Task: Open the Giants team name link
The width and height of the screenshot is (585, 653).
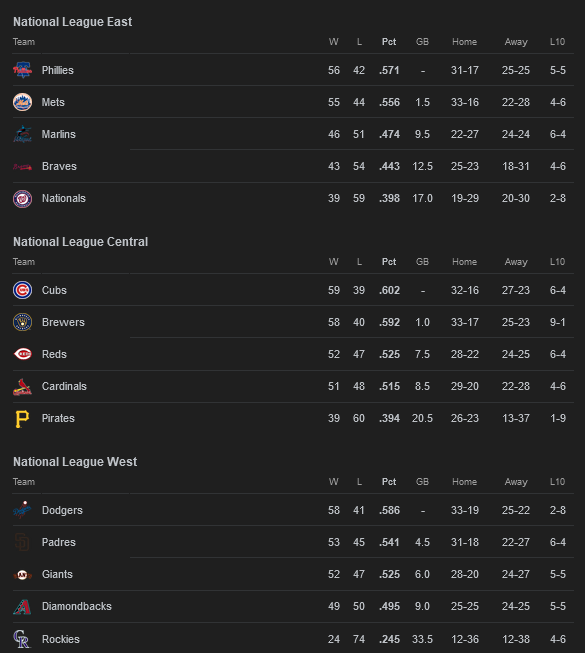Action: tap(57, 574)
